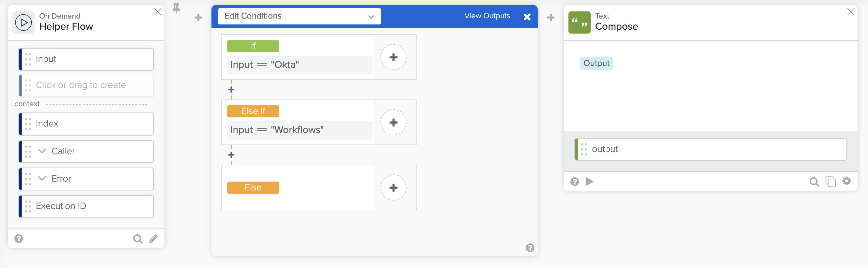Open Compose card settings gear
The height and width of the screenshot is (268, 868).
click(846, 181)
